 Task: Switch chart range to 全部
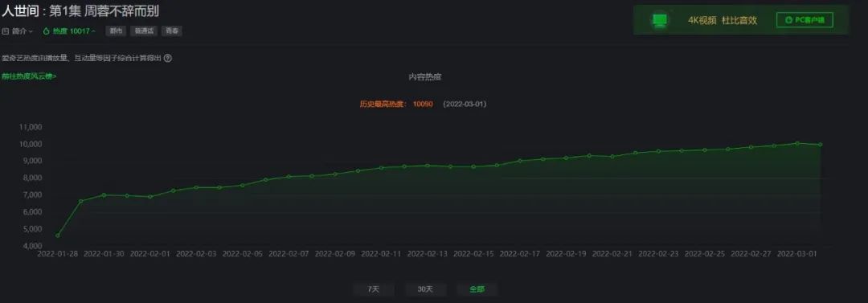[477, 289]
